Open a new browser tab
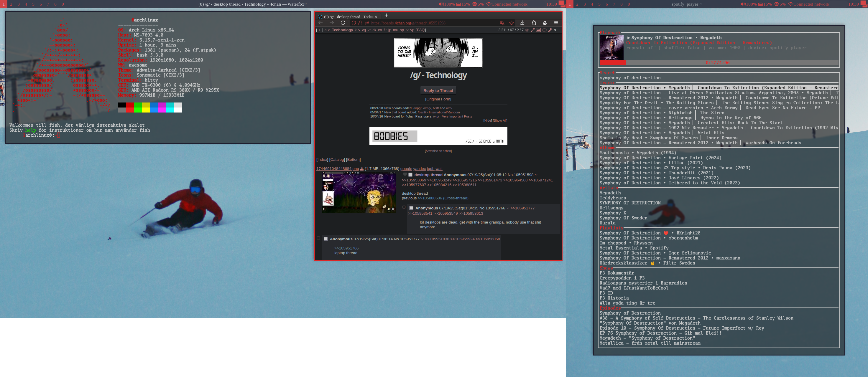 click(386, 16)
